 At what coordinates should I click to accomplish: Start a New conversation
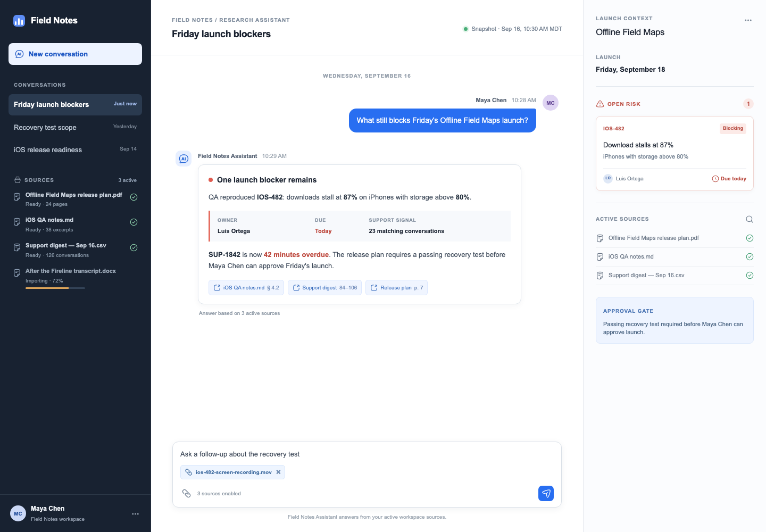(75, 54)
